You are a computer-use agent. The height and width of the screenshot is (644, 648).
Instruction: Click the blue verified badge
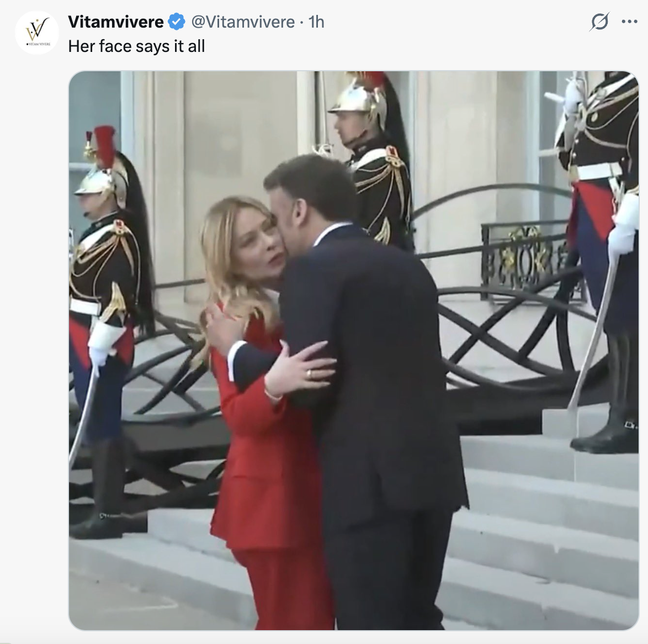tap(177, 22)
